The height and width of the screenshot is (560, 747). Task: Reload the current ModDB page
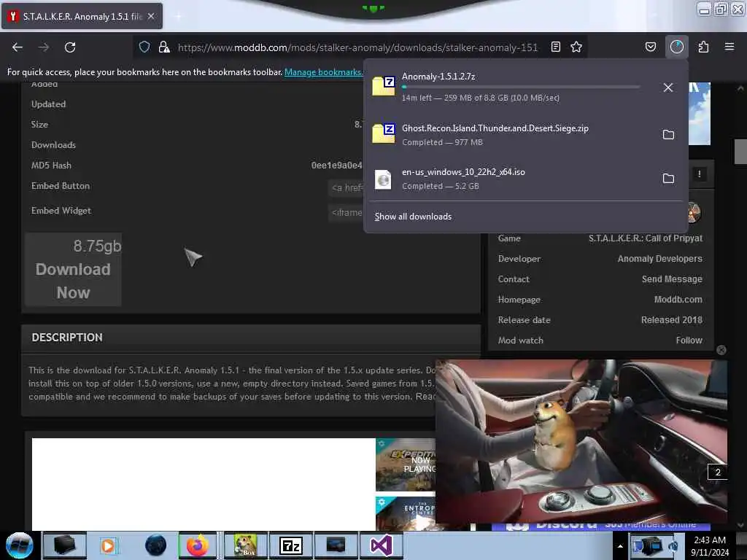click(70, 47)
